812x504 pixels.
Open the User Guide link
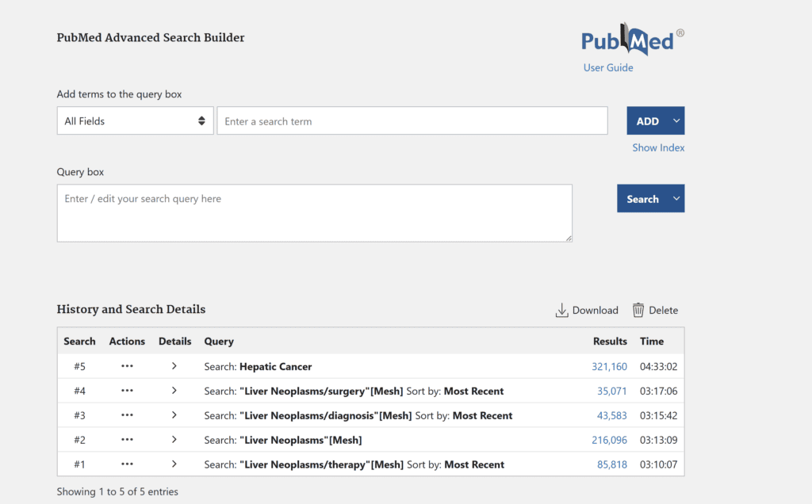[x=608, y=68]
